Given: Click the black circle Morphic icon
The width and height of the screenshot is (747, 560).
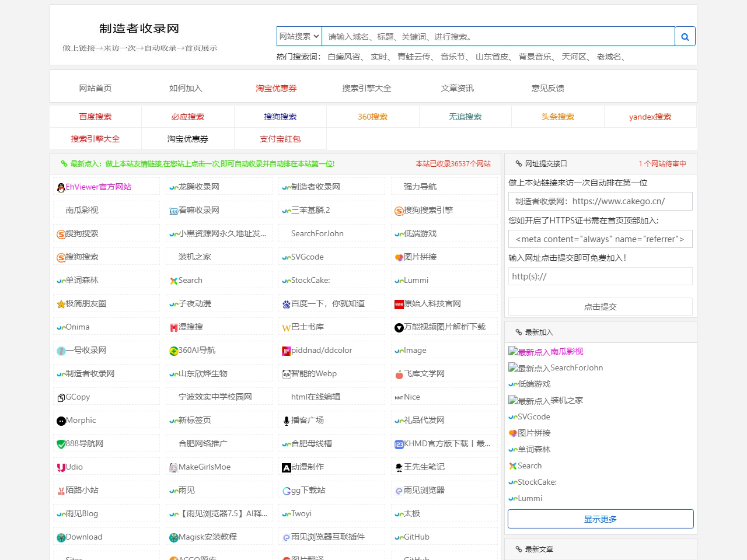Looking at the screenshot, I should point(61,421).
